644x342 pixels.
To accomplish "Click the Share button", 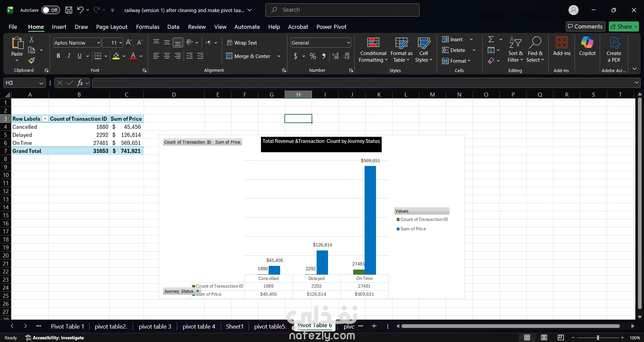I will [x=624, y=26].
